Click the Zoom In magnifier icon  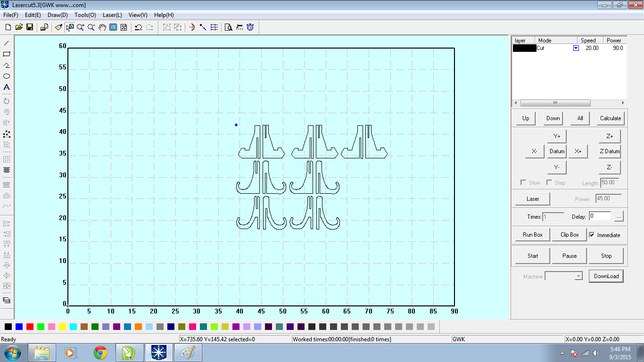click(x=81, y=27)
